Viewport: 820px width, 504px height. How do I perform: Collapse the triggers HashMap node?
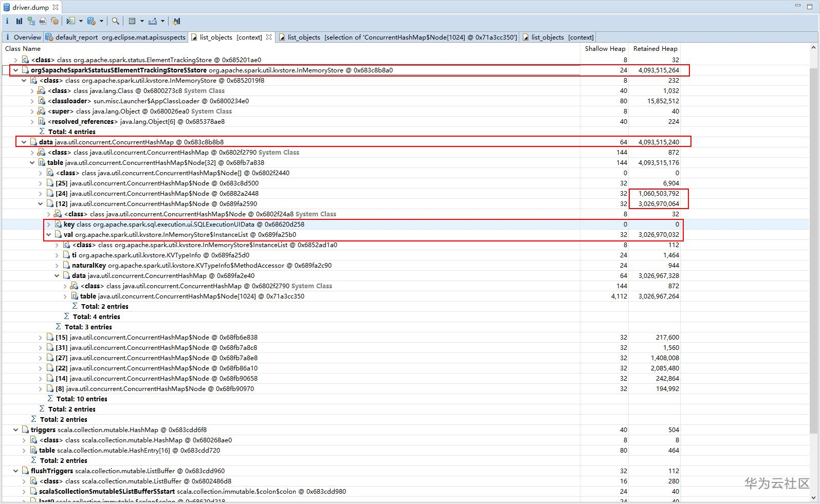click(x=16, y=430)
